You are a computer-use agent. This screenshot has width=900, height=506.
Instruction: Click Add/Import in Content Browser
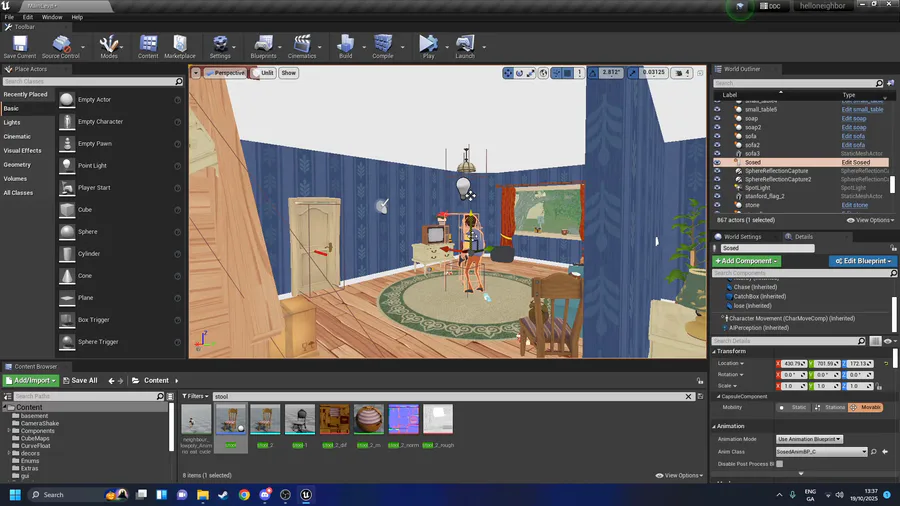pyautogui.click(x=31, y=380)
